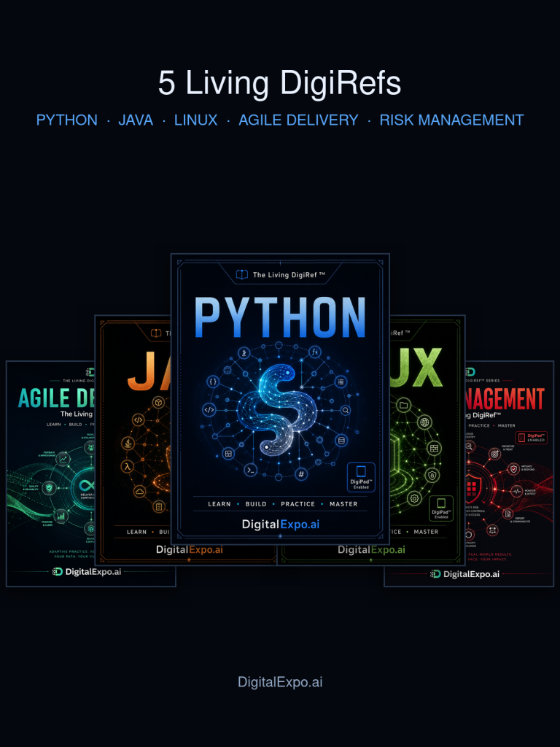Click the terminal prompt icon on Python cover
Screen dimensions: 560x747
click(x=251, y=471)
